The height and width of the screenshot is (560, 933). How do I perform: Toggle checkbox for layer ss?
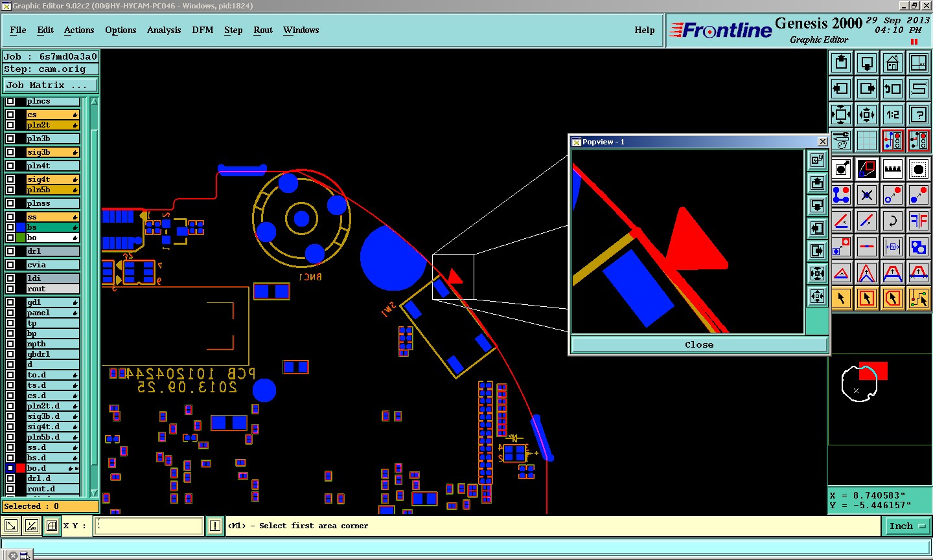(x=10, y=217)
